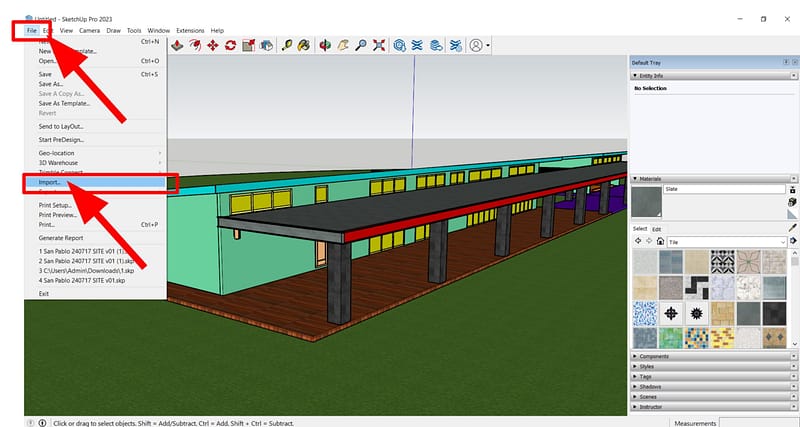The width and height of the screenshot is (800, 427).
Task: Click the Zoom Extents icon
Action: tap(377, 46)
